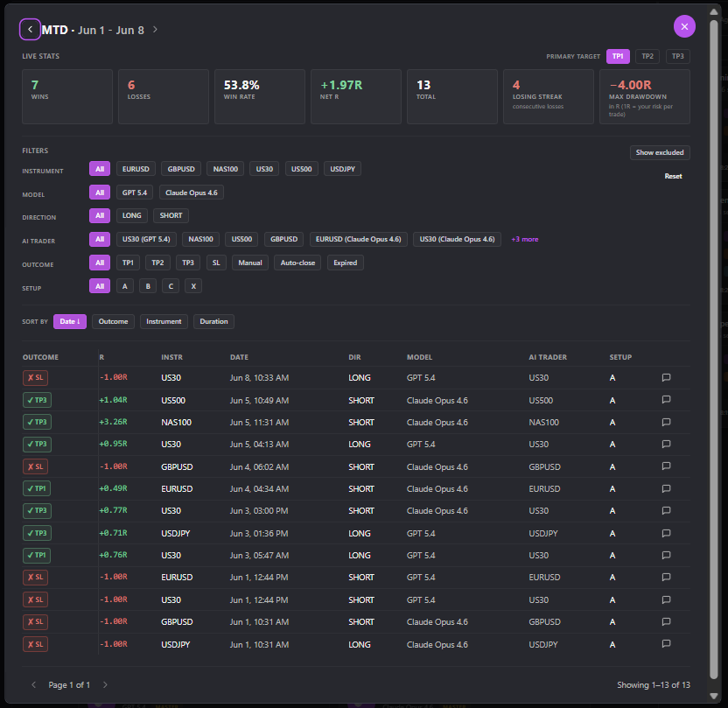
Task: Sort trades by Instrument
Action: point(164,321)
